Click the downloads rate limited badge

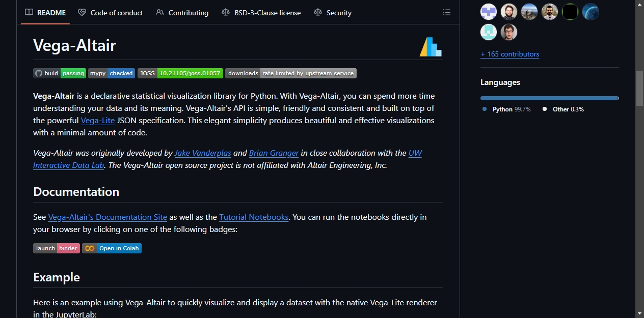click(x=291, y=73)
